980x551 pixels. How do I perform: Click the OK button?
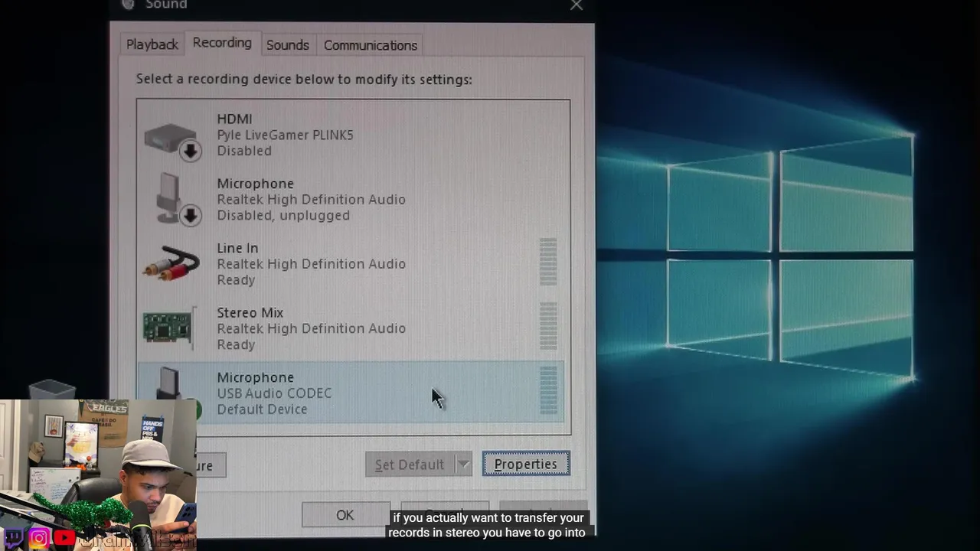pos(345,515)
